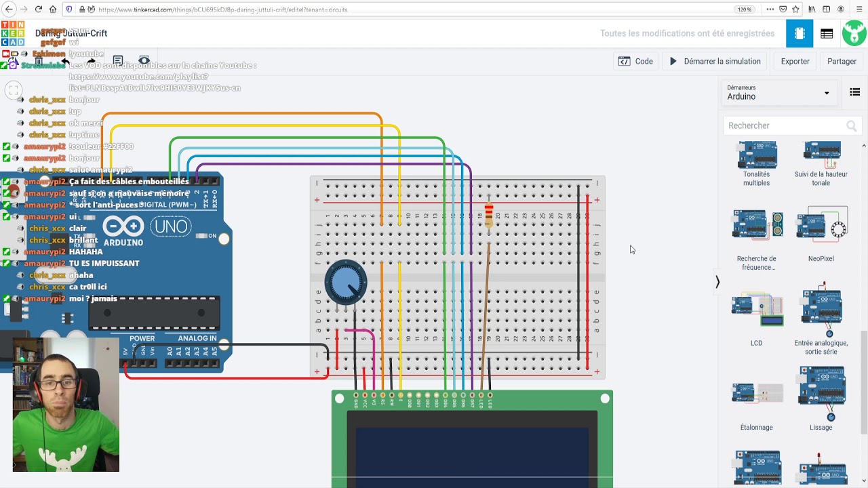This screenshot has height=488, width=868.
Task: Select the orange wire
Action: [241, 114]
